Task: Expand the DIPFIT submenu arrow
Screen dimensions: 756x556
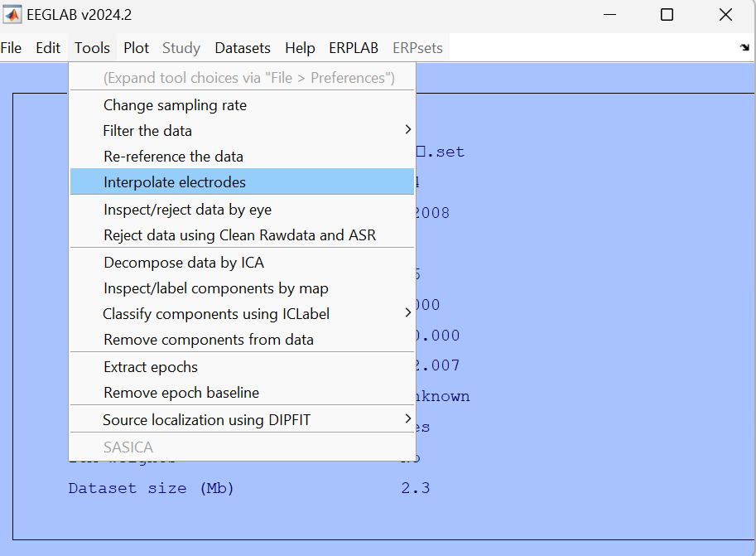Action: (408, 418)
